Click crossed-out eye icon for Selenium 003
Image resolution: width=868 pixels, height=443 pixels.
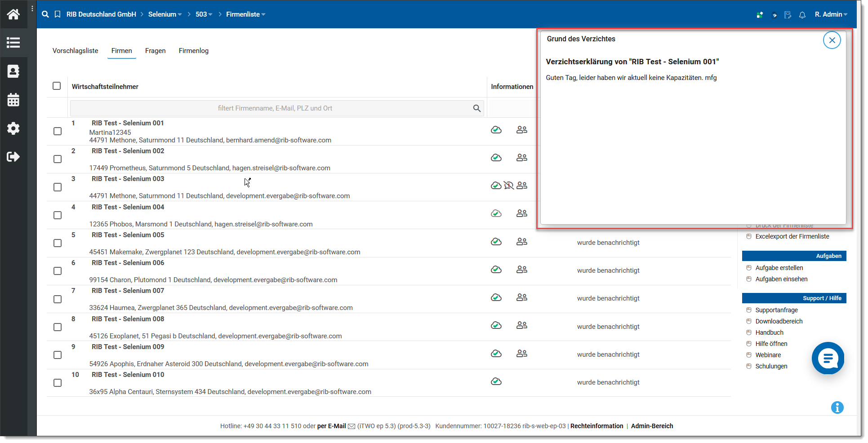point(509,186)
